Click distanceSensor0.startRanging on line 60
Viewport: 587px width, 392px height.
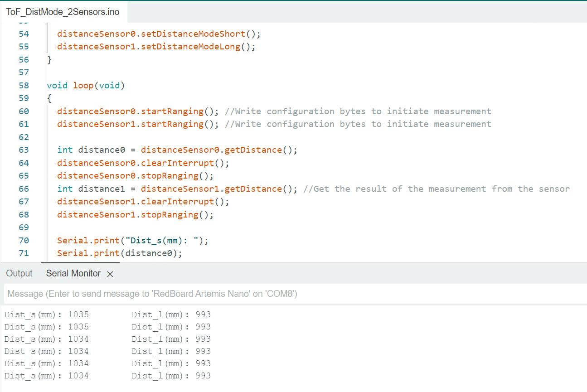[x=131, y=111]
